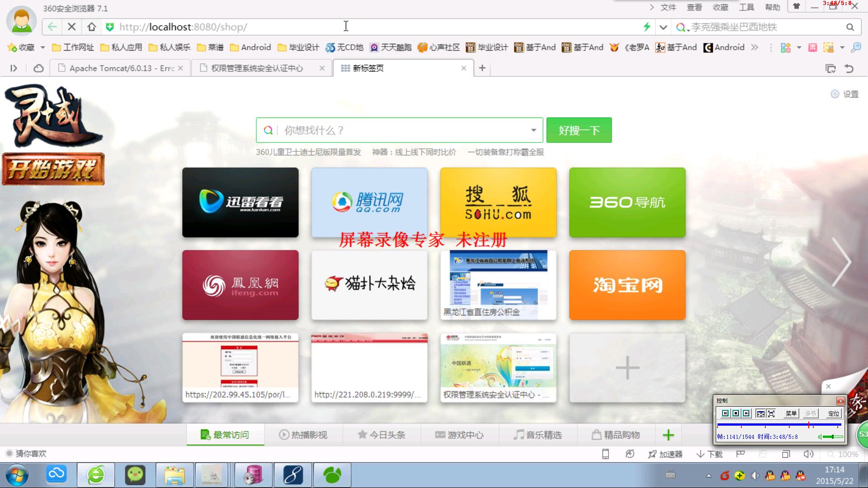This screenshot has width=868, height=488.
Task: Open the 私人娱乐 bookmark folder
Action: pos(170,47)
